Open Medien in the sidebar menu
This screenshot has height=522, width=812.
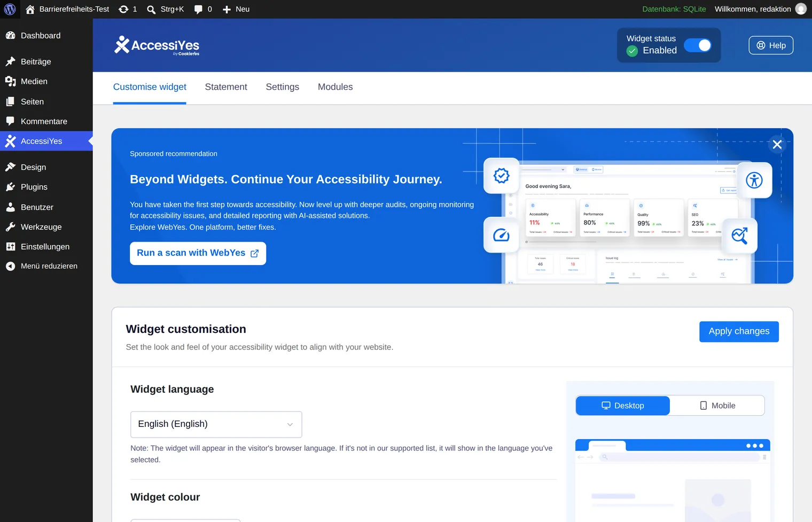click(x=46, y=81)
